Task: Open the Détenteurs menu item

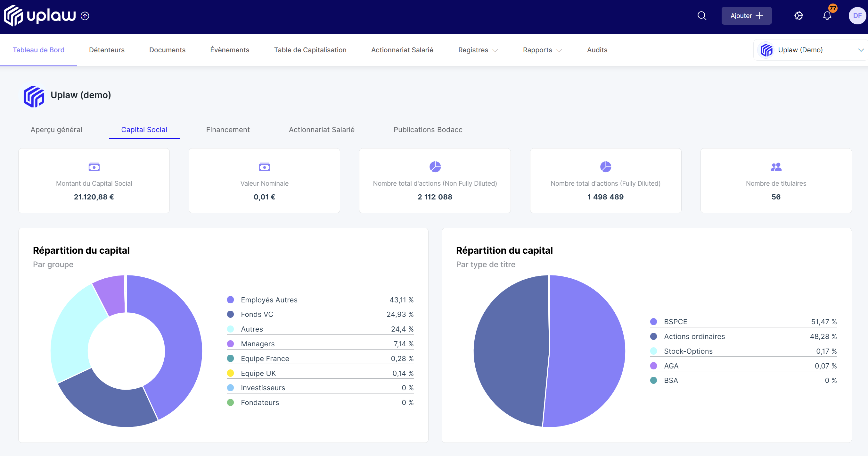Action: tap(106, 50)
